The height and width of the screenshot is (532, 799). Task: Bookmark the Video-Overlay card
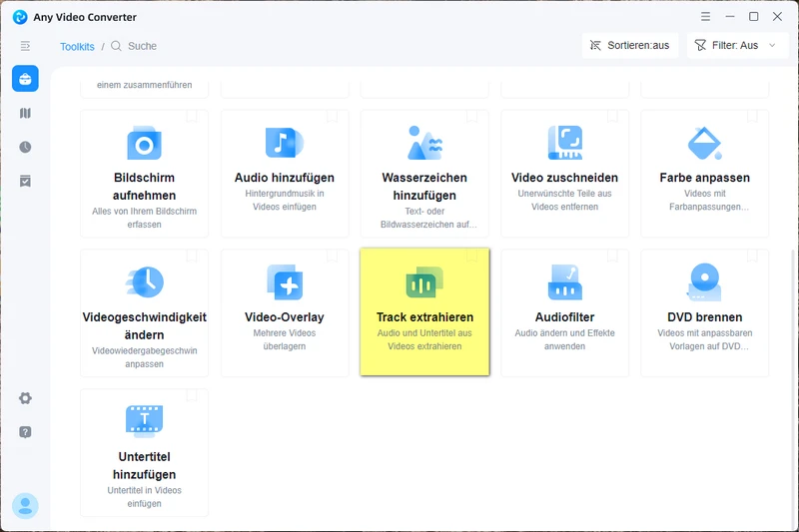pos(332,257)
